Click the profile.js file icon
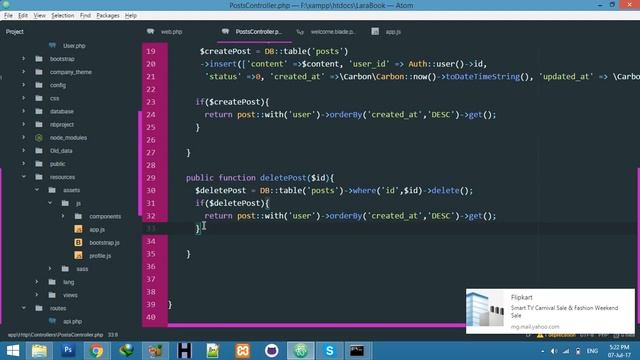Screen dimensions: 640x360 coord(78,256)
